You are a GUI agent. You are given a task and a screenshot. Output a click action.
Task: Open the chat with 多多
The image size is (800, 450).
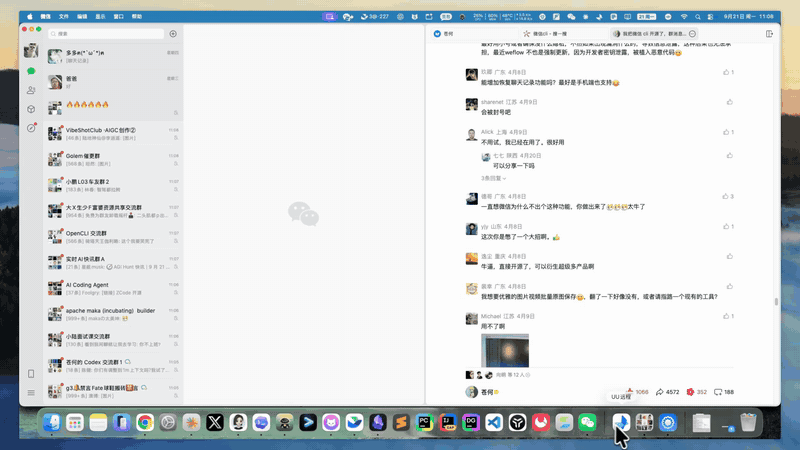click(x=113, y=56)
